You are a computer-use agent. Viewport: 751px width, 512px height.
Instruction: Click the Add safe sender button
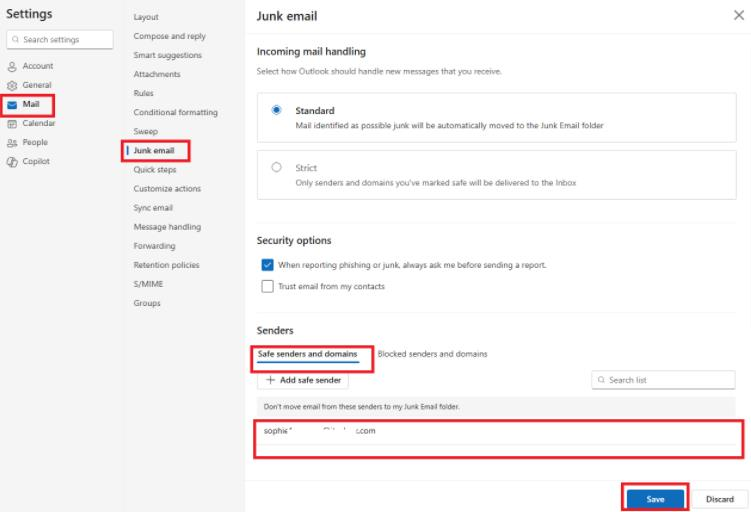point(303,380)
